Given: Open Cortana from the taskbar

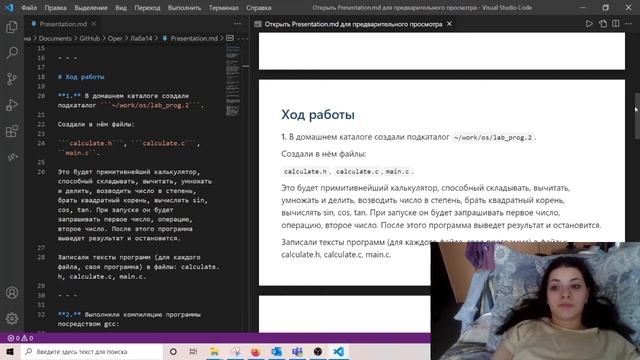Looking at the screenshot, I should click(x=173, y=351).
